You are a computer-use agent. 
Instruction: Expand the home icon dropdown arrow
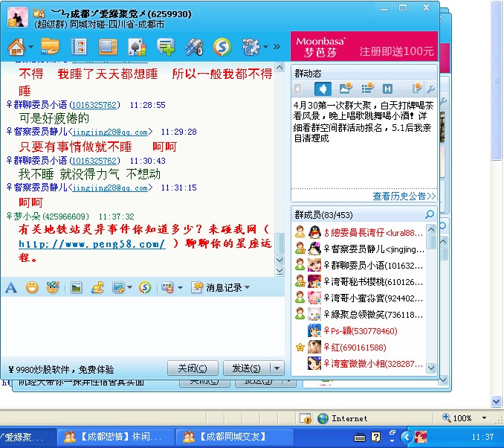click(30, 47)
